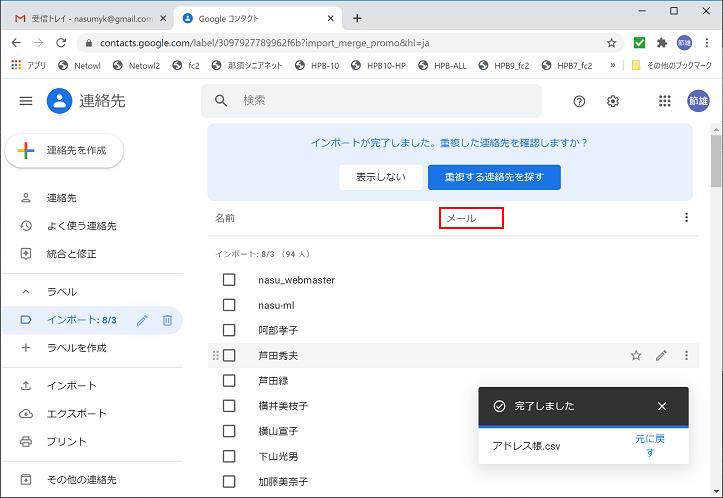
Task: Open the help question mark icon
Action: coord(579,101)
